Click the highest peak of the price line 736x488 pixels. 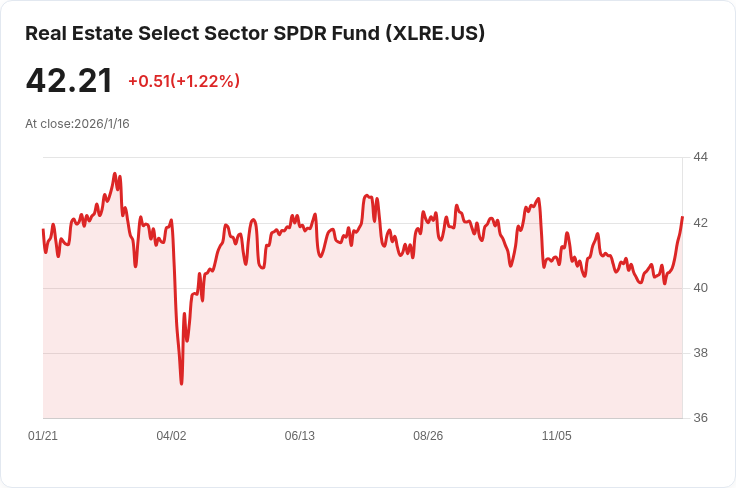point(115,174)
